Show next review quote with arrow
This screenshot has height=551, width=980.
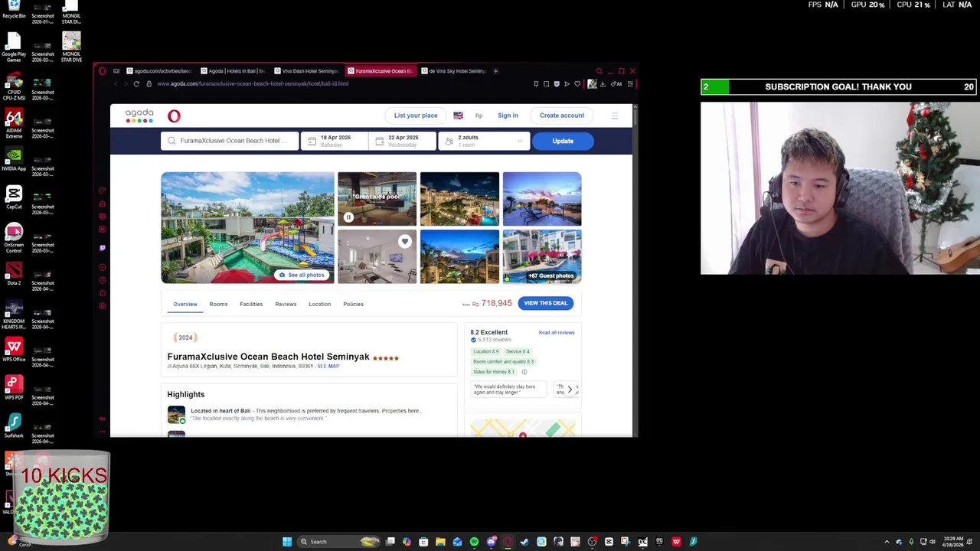[570, 389]
